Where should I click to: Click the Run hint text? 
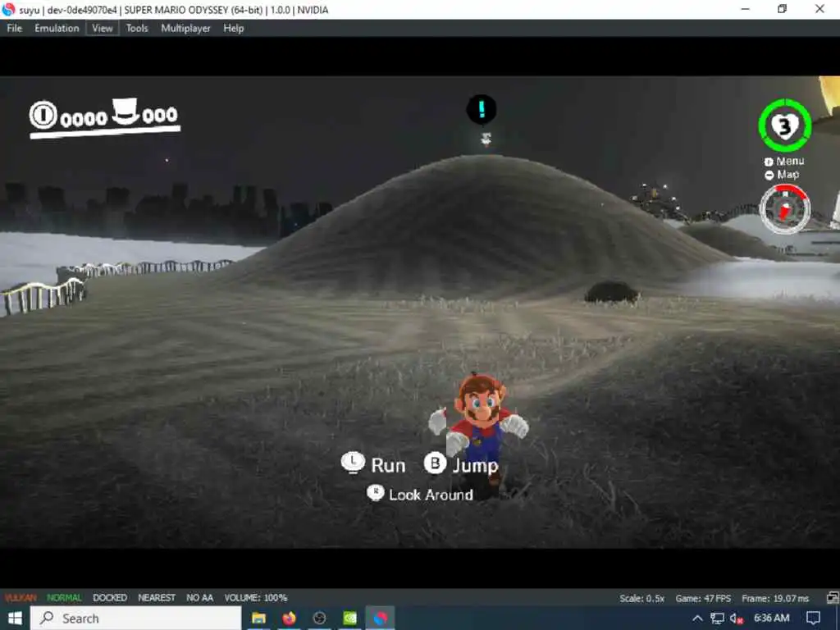pos(388,466)
